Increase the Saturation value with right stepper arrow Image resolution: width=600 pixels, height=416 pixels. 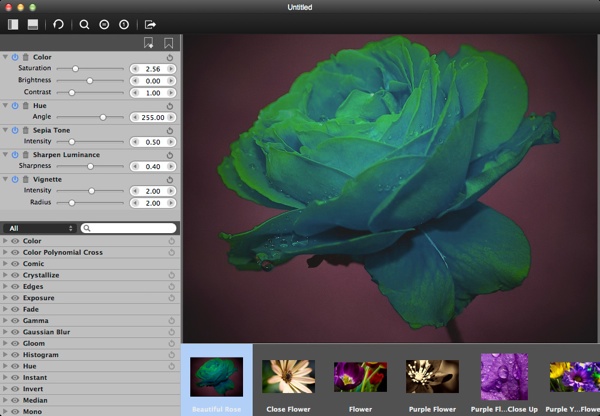(x=171, y=68)
